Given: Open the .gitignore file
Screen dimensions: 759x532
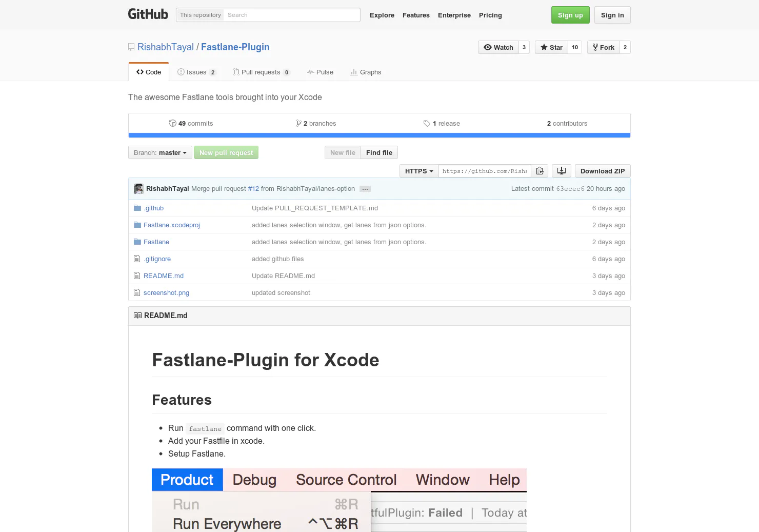Looking at the screenshot, I should pyautogui.click(x=157, y=259).
